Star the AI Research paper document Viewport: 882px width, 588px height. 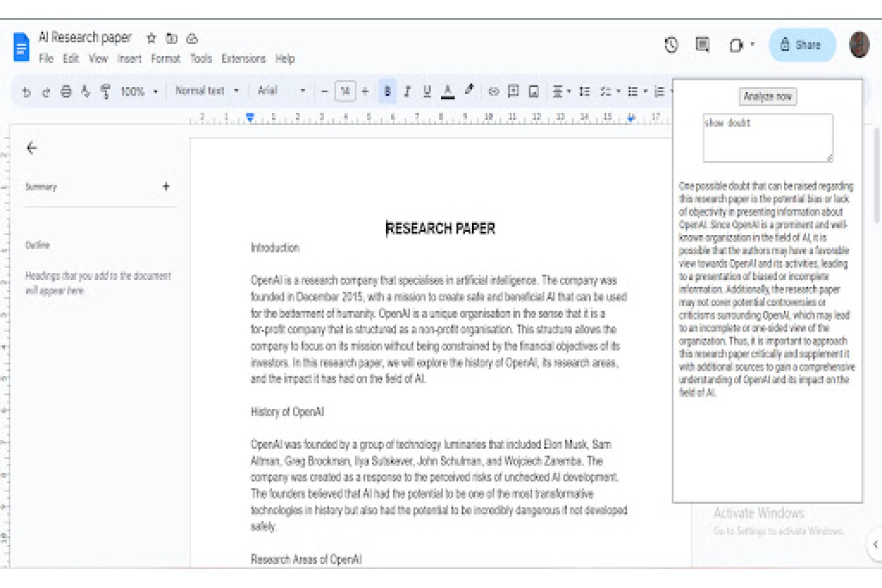[151, 38]
